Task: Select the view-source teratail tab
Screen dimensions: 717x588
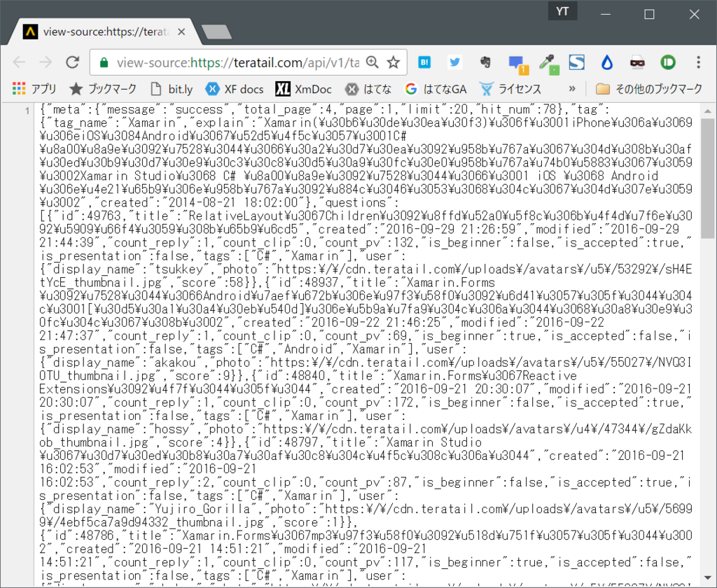Action: pos(105,31)
